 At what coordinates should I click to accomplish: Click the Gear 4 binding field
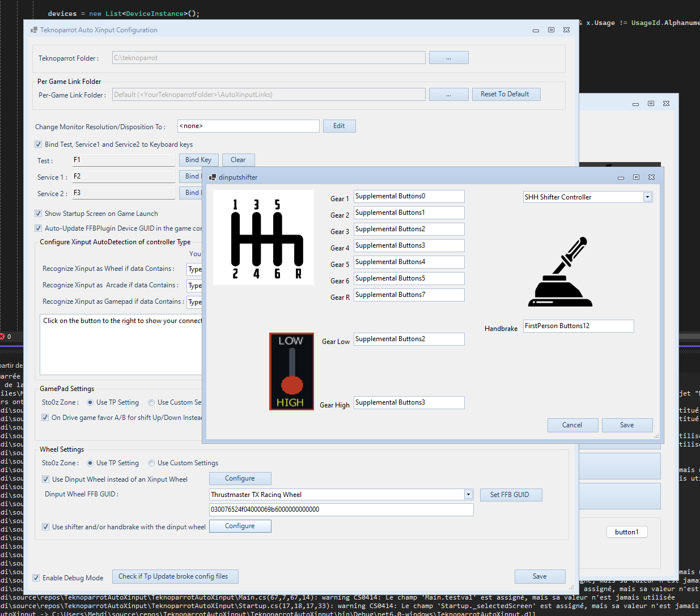[409, 245]
